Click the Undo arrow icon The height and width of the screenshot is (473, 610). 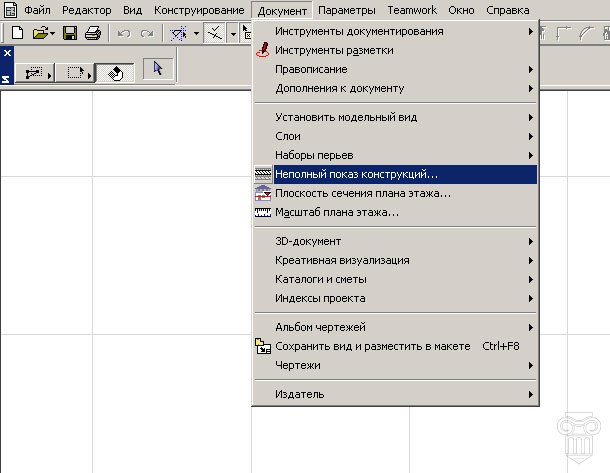coord(124,34)
